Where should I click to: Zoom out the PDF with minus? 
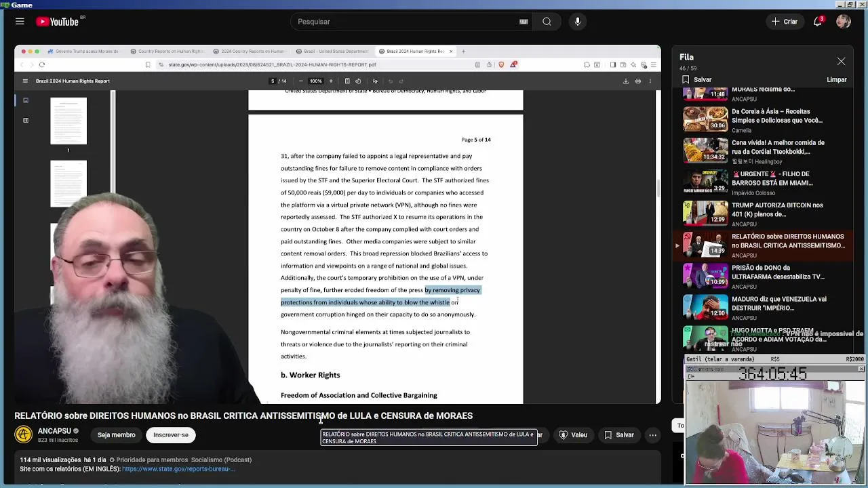(x=301, y=81)
